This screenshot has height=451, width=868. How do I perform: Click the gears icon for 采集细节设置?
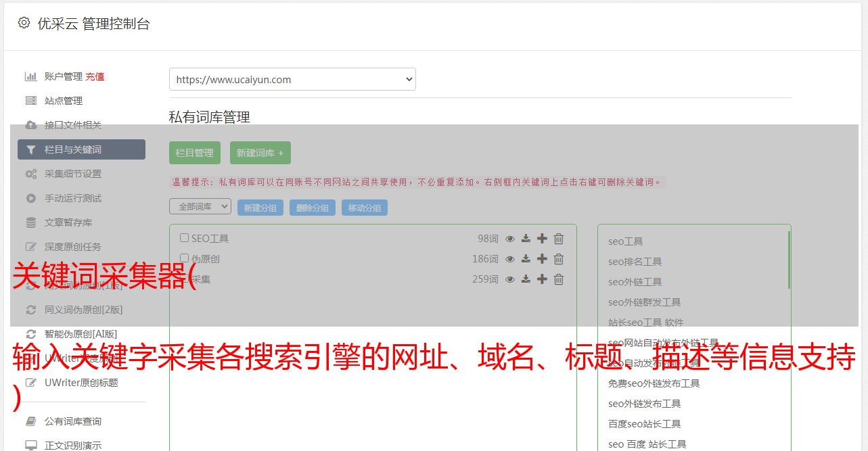click(30, 174)
